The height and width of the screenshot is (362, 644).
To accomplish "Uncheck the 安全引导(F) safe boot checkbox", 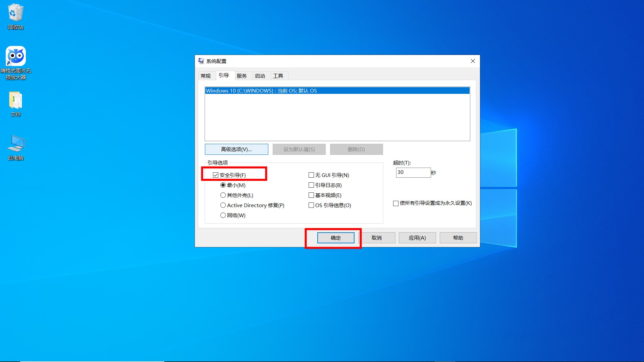I will coord(216,175).
